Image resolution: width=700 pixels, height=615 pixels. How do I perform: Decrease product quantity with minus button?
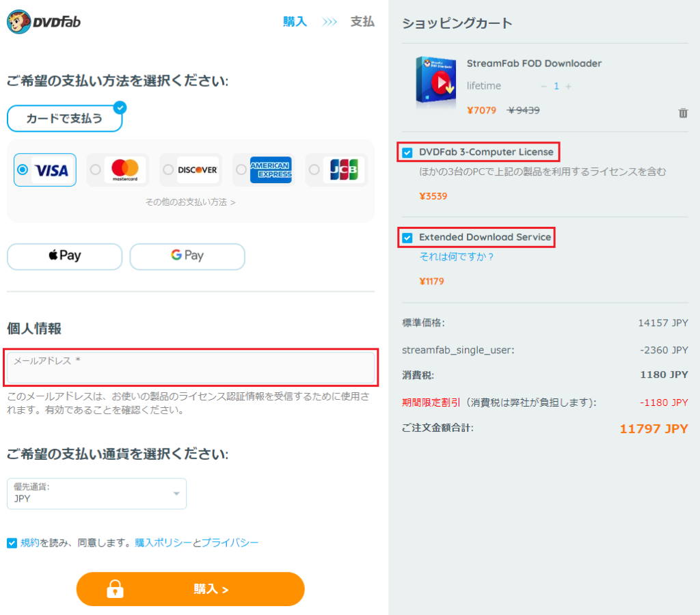[x=543, y=87]
